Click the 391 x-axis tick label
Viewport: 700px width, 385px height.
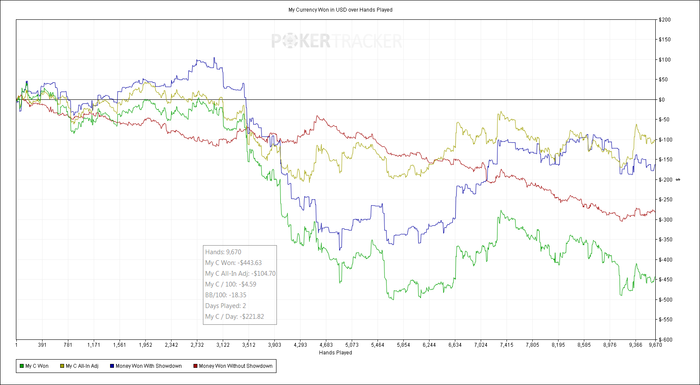[x=42, y=345]
